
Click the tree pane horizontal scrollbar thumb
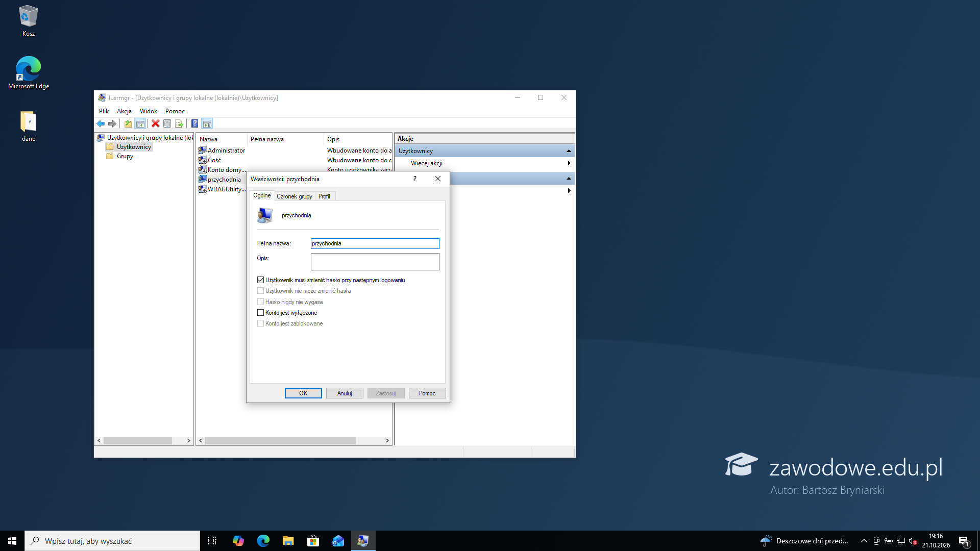[x=138, y=440]
